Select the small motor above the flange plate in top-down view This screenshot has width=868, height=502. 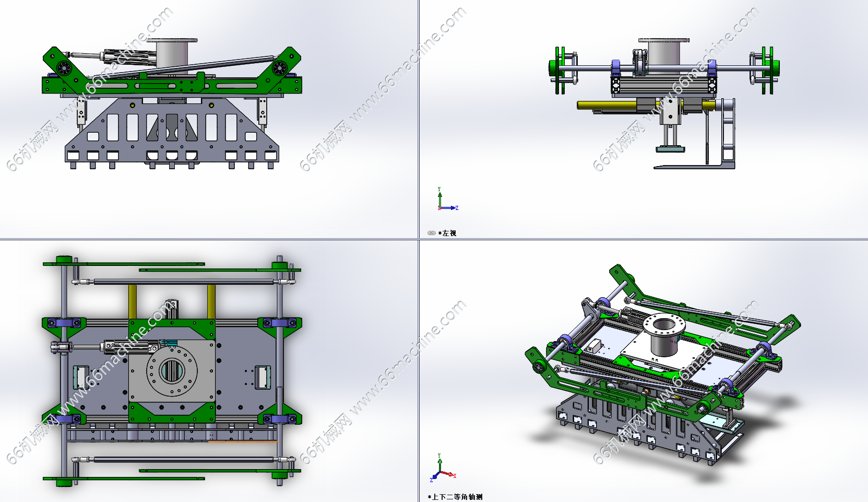(172, 307)
